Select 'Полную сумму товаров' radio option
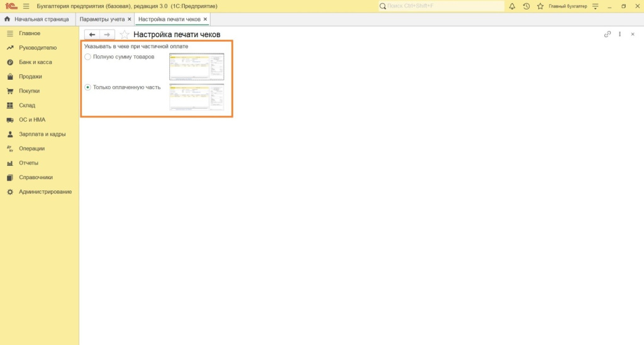Viewport: 644px width, 345px height. coord(88,57)
